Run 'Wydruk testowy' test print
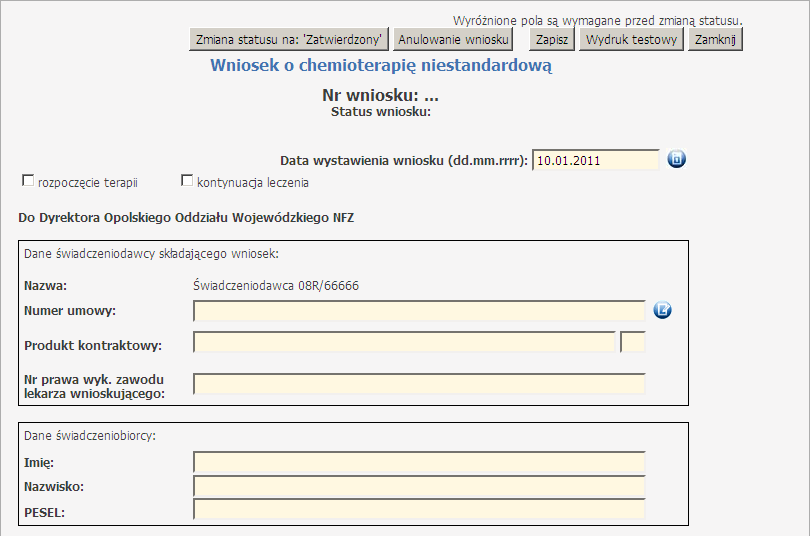 click(632, 40)
